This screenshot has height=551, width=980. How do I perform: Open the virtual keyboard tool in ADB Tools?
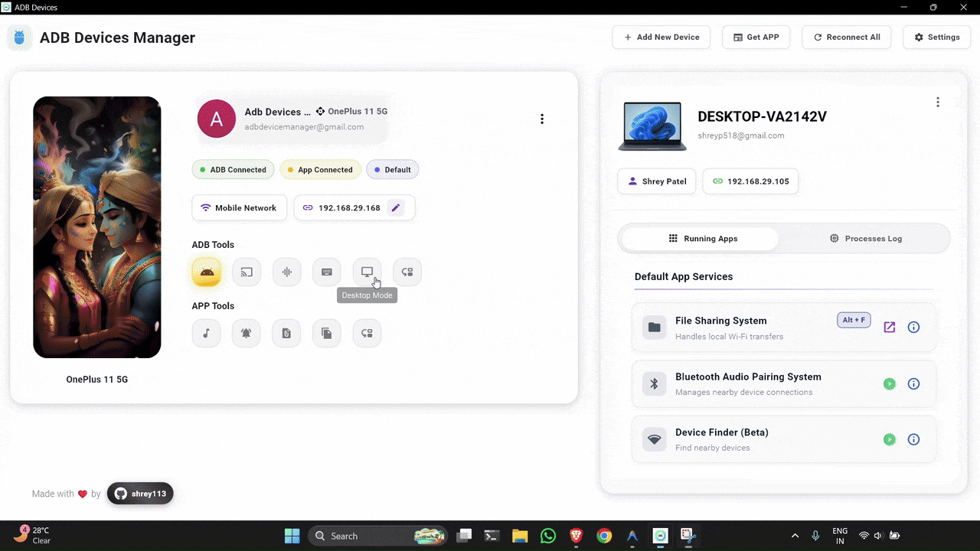326,272
